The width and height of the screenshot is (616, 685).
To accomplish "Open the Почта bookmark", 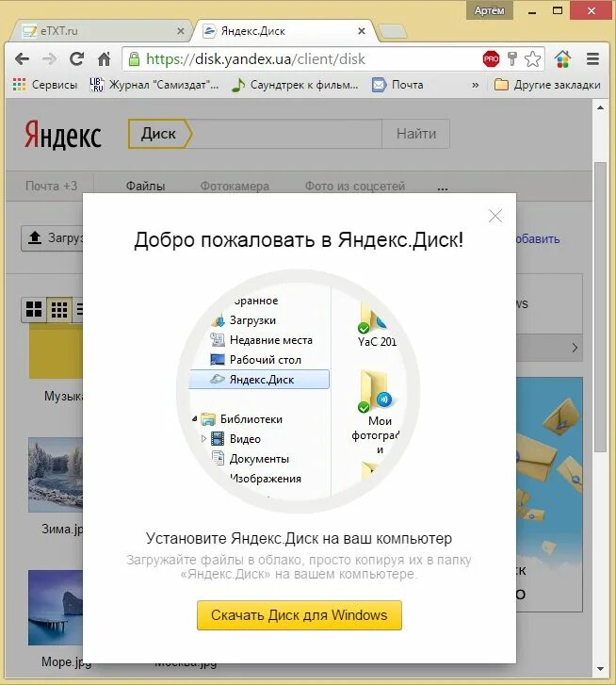I will (397, 85).
